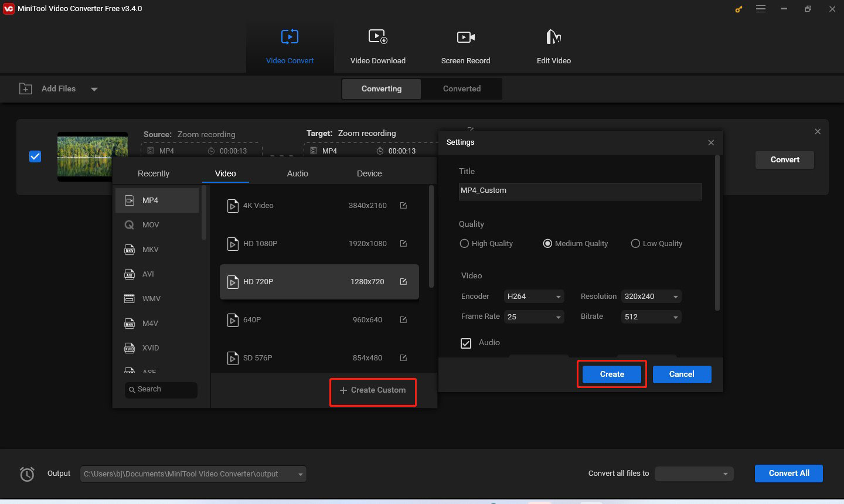Open the Screen Record section

coord(465,47)
